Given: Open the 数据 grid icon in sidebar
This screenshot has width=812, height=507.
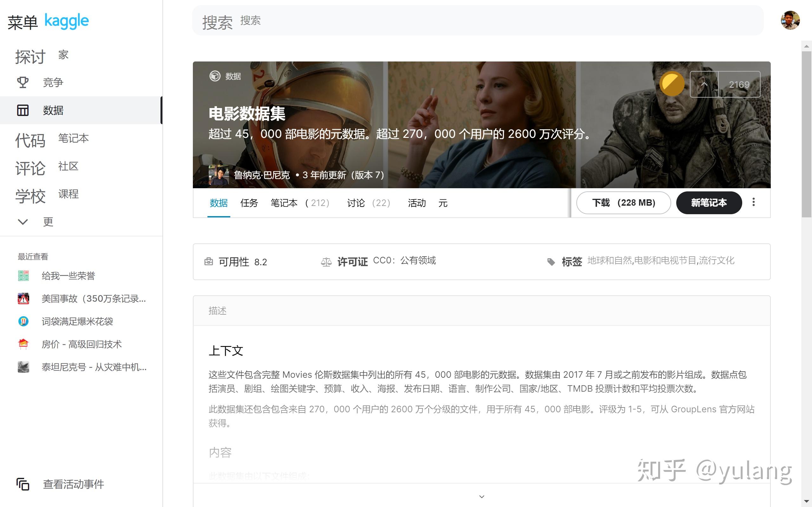Looking at the screenshot, I should [x=23, y=110].
